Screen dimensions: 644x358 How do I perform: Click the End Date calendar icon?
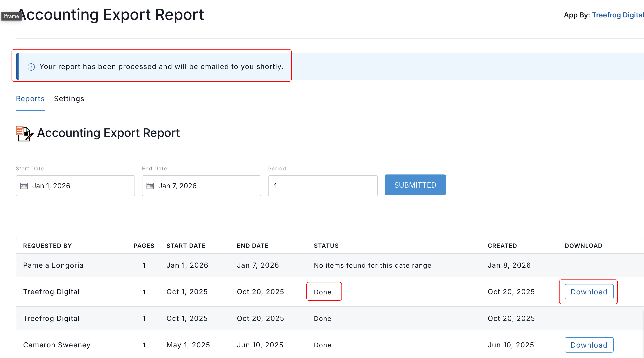click(x=150, y=186)
